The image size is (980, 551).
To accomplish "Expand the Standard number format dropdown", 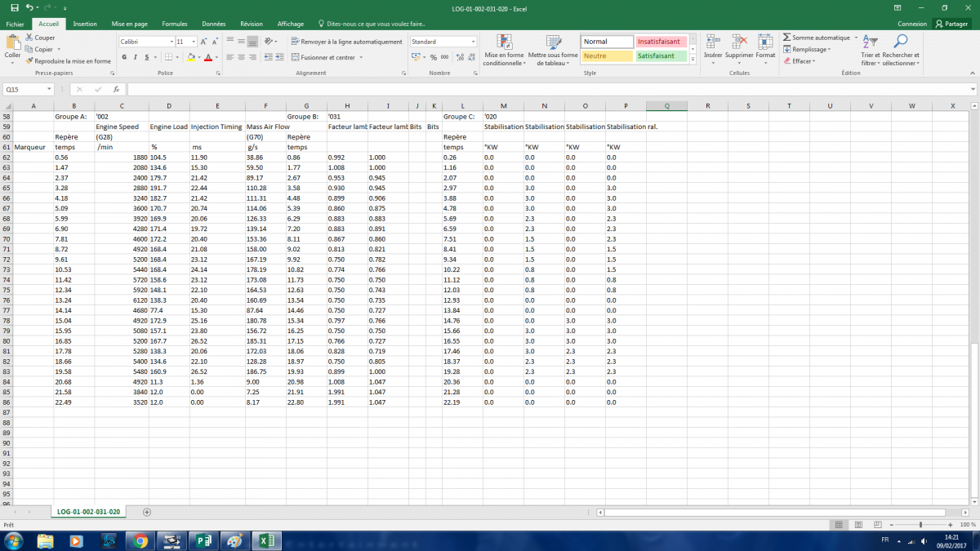I will 473,42.
